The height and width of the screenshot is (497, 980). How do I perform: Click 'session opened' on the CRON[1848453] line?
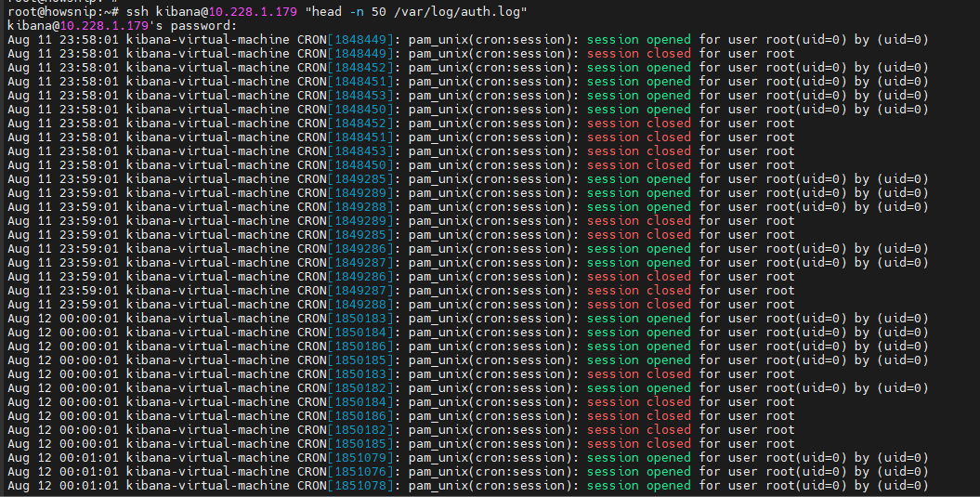639,96
